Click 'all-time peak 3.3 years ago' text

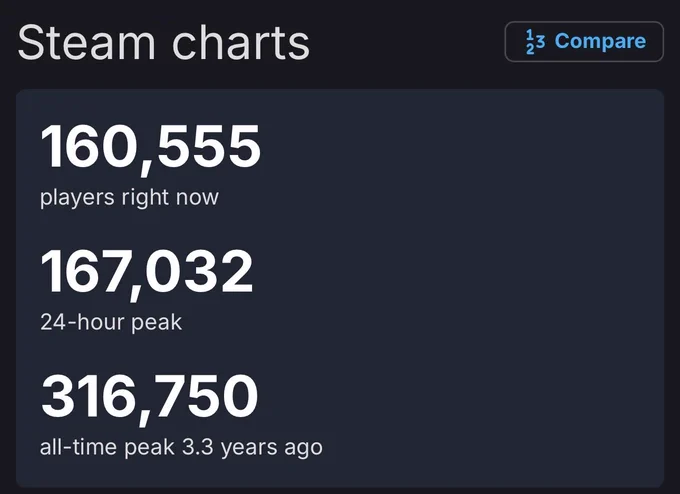tap(181, 447)
